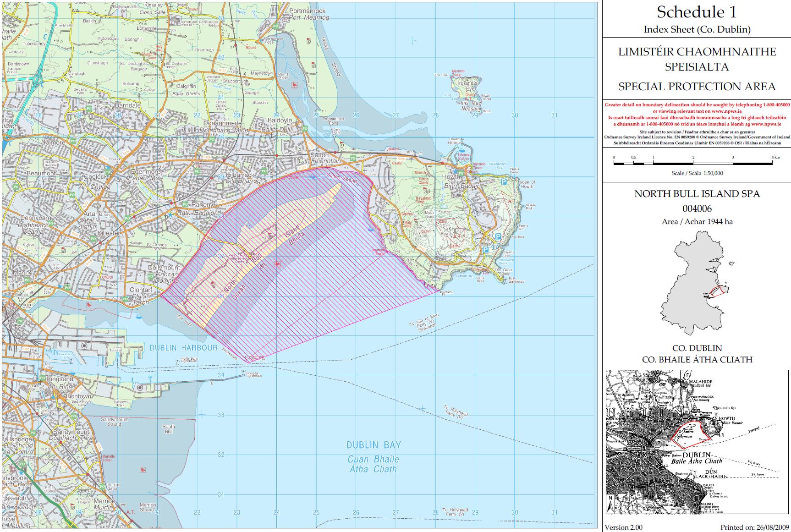Screen dimensions: 791x532
Task: Click the black-and-white inset locator map
Action: (x=696, y=442)
